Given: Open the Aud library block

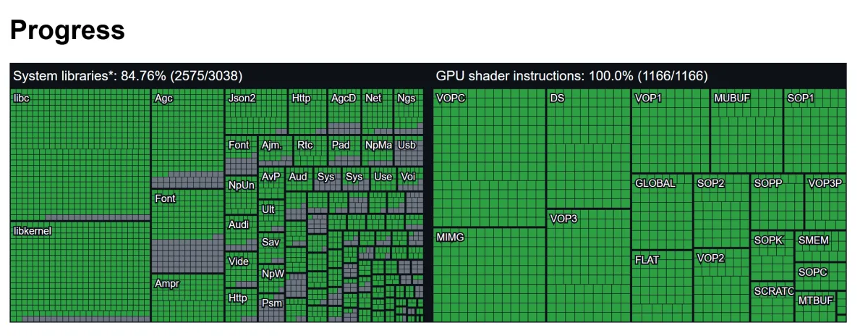Looking at the screenshot, I should coord(299,180).
